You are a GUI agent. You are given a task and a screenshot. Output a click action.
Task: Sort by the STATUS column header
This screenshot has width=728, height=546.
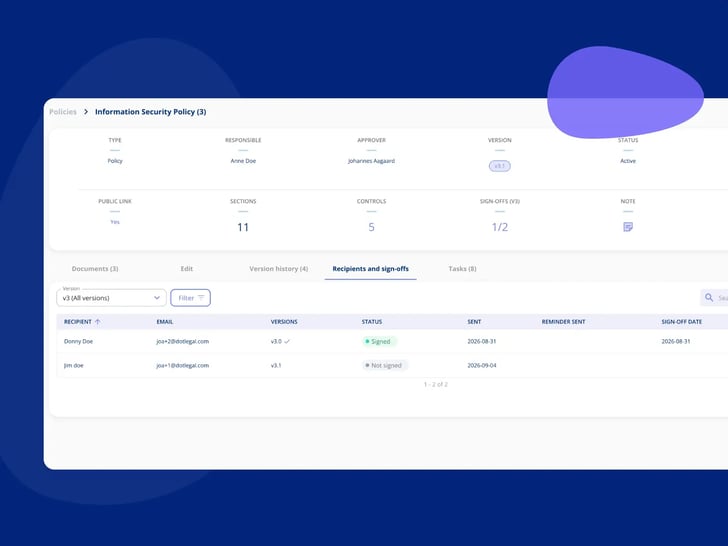pos(372,322)
